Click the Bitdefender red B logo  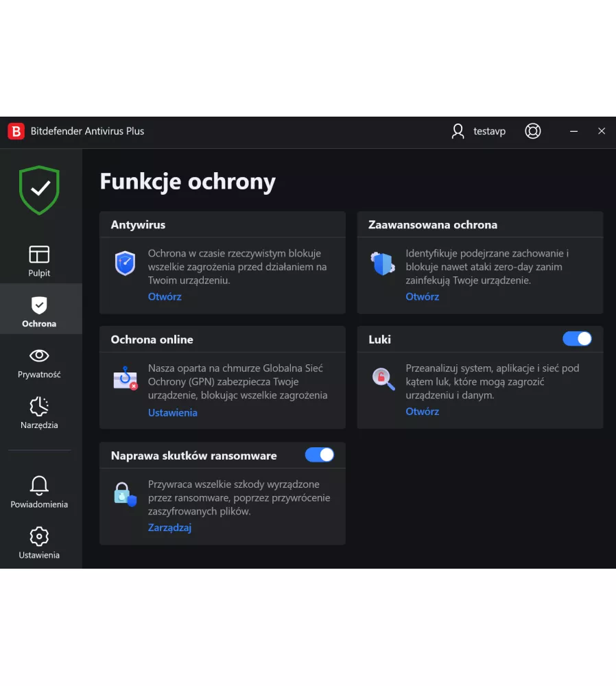pyautogui.click(x=16, y=131)
